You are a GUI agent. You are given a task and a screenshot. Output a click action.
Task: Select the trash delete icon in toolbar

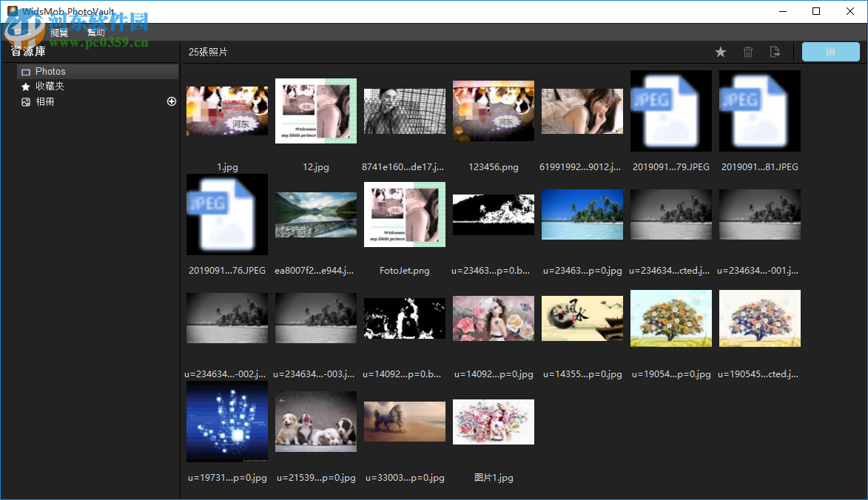[x=747, y=52]
